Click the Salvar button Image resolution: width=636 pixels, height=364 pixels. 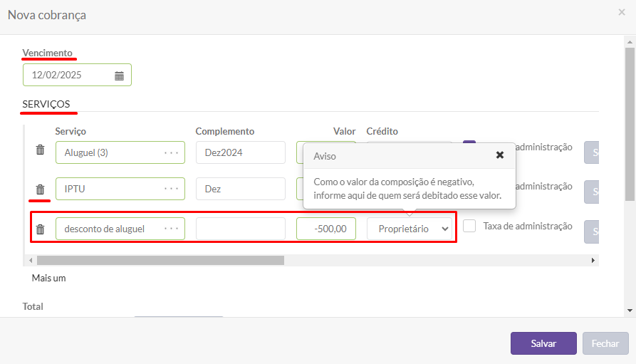543,343
